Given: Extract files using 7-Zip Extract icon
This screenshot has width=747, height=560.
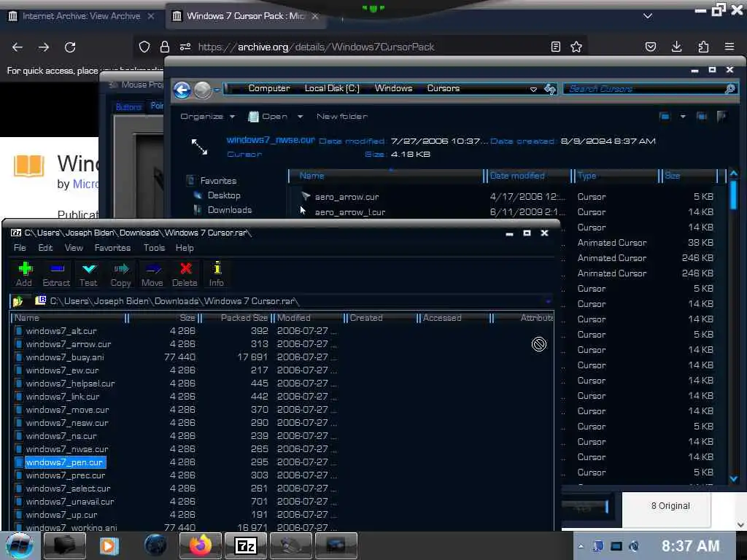Looking at the screenshot, I should (56, 274).
